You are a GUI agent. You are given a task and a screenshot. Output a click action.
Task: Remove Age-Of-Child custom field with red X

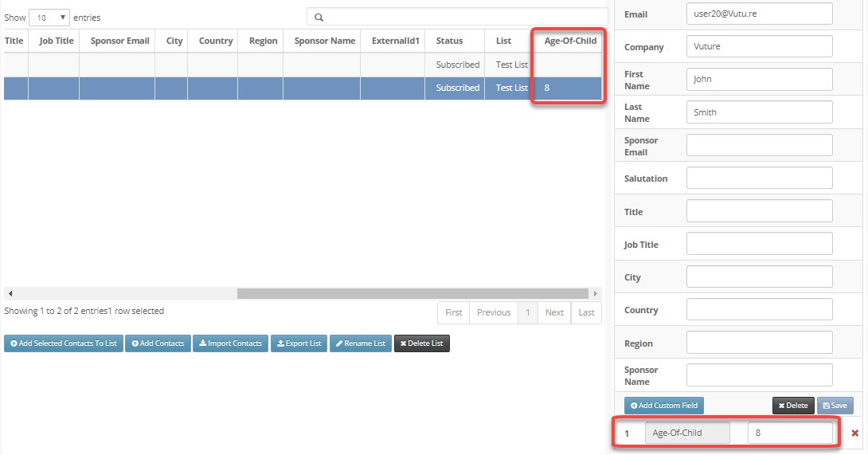pos(854,433)
